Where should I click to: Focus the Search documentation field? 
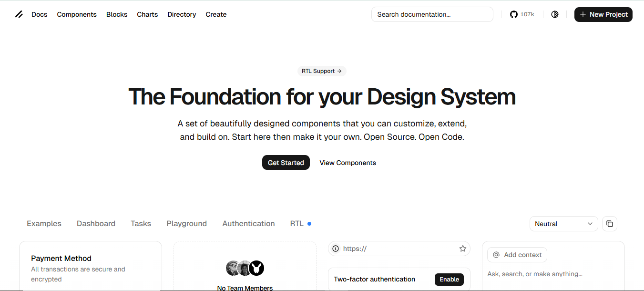432,14
